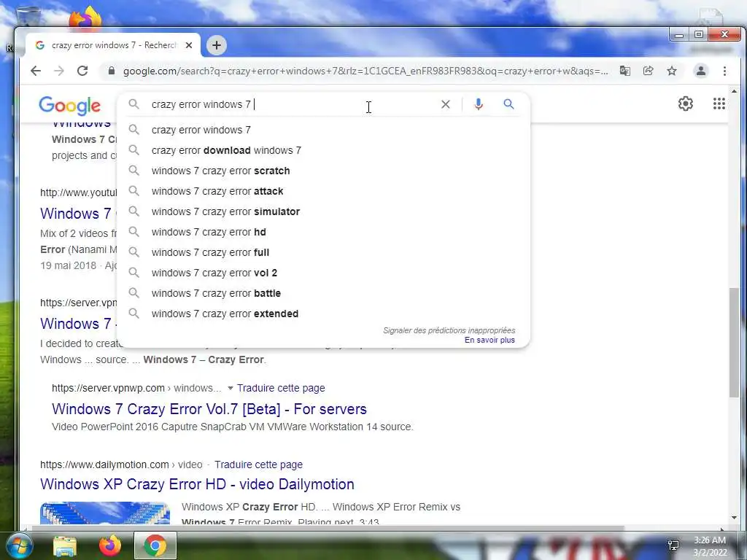Open the Dailymotion video thumbnail
The image size is (747, 560).
[105, 513]
